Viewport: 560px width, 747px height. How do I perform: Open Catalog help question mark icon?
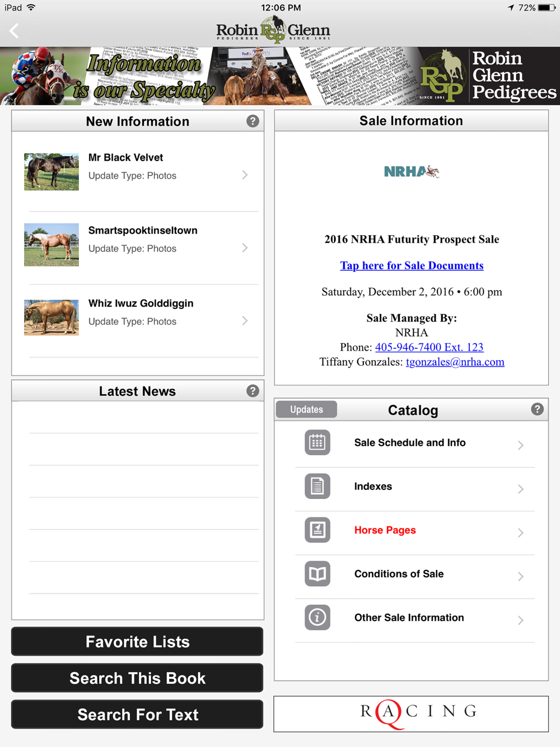click(537, 409)
